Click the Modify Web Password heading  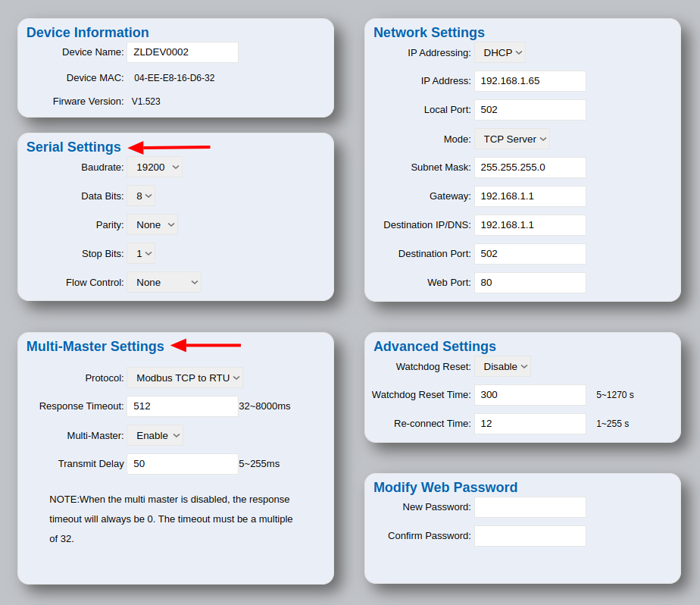pos(445,487)
